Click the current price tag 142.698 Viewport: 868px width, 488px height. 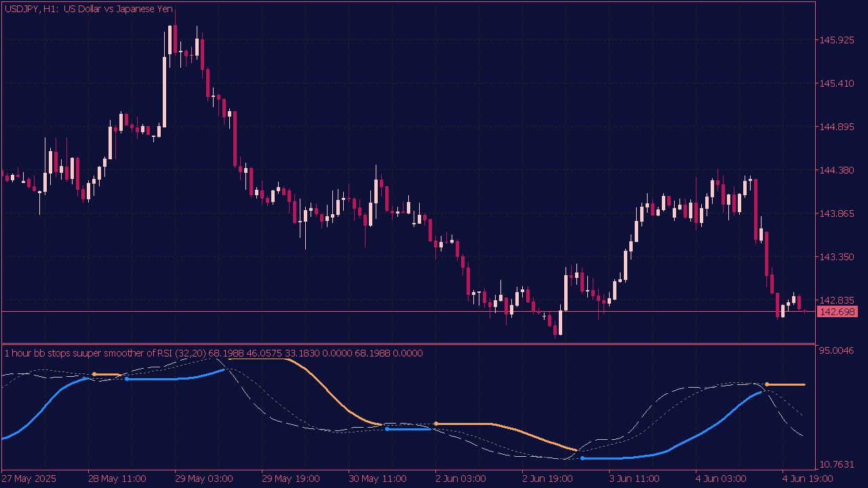837,312
